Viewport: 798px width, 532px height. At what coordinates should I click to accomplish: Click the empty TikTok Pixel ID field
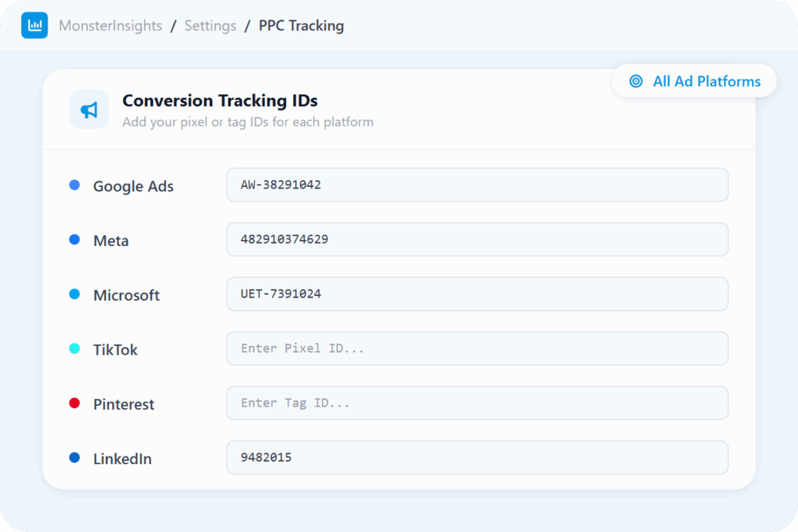pos(477,349)
